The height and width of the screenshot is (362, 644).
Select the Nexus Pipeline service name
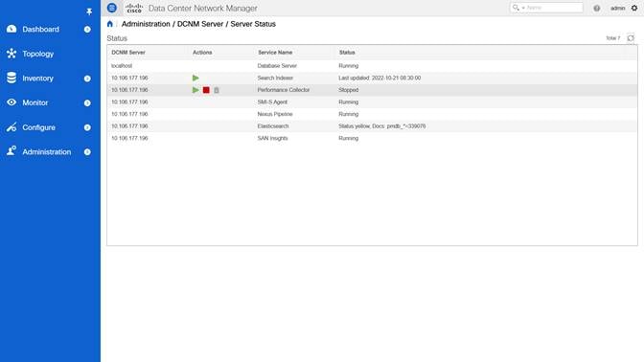tap(275, 114)
